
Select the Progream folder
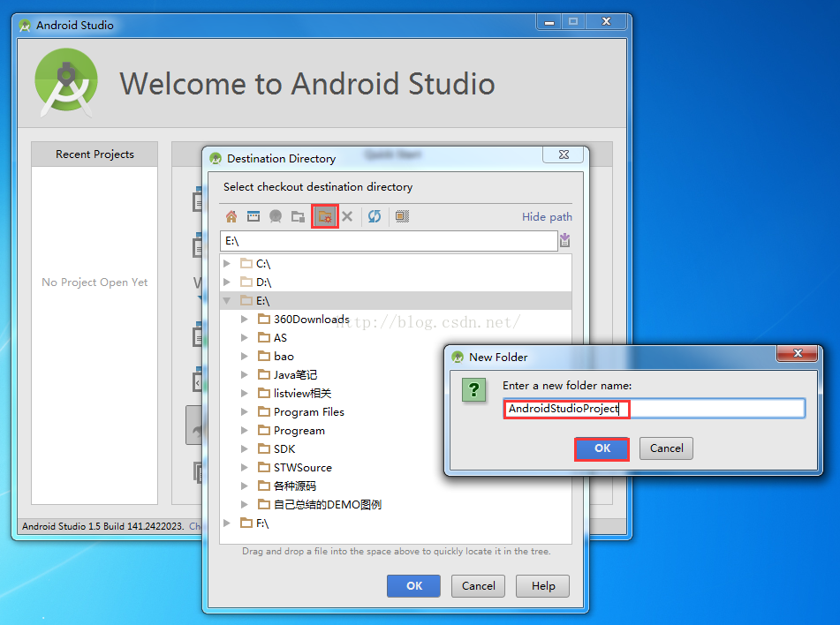pos(291,431)
